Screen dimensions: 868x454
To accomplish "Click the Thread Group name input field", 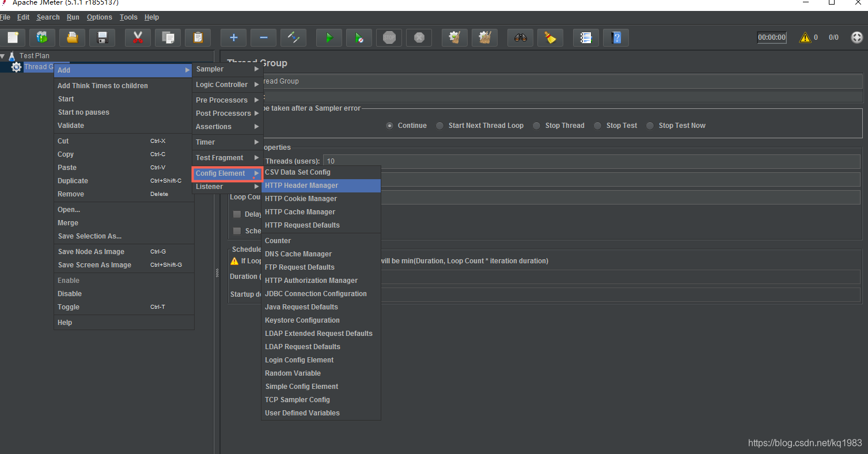I will pos(562,81).
